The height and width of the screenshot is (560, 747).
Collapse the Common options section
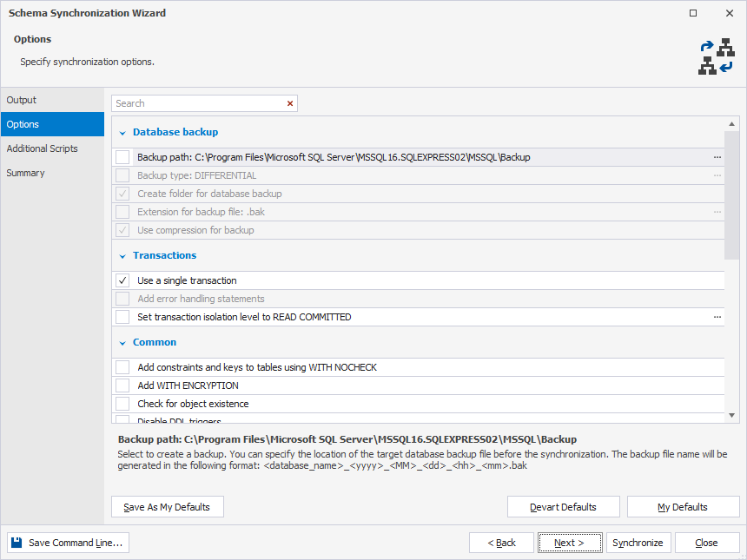[x=122, y=341]
